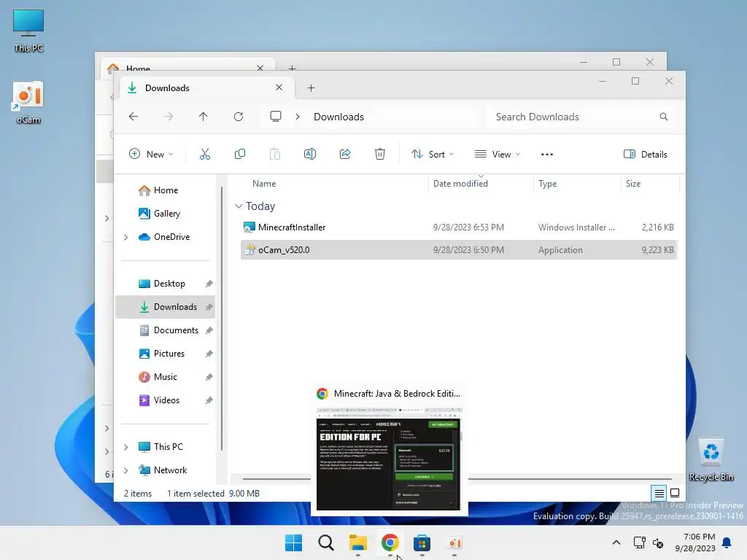747x560 pixels.
Task: Collapse the Today group
Action: point(239,206)
